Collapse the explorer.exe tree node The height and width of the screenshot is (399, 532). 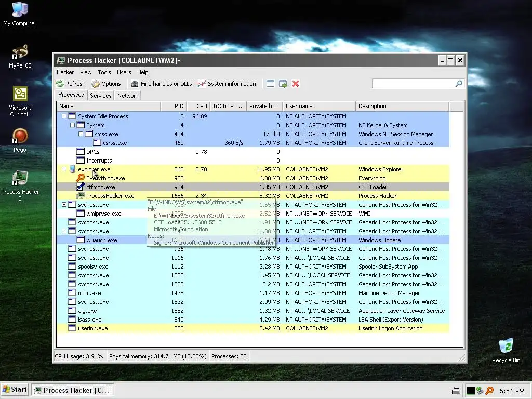pyautogui.click(x=64, y=169)
